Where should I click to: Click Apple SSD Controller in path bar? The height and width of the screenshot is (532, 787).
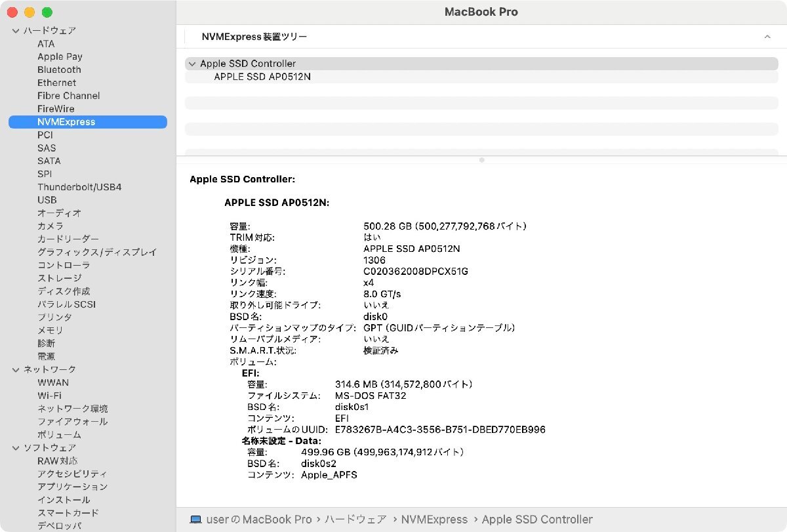537,520
